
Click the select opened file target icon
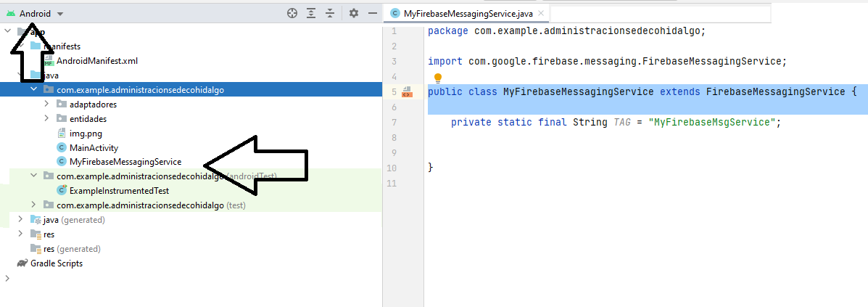point(292,14)
